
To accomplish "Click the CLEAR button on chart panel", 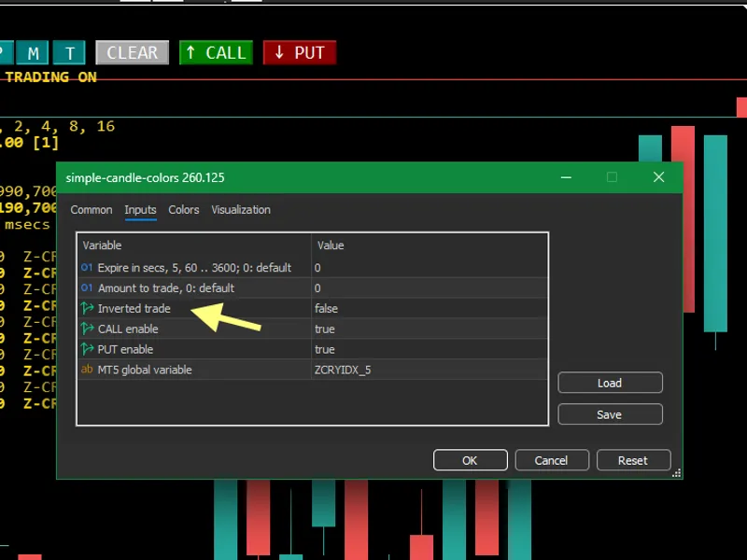I will pyautogui.click(x=132, y=52).
